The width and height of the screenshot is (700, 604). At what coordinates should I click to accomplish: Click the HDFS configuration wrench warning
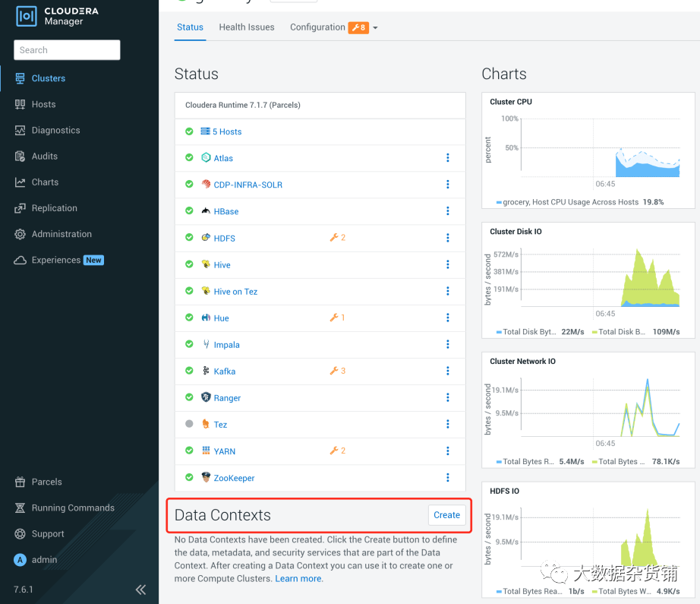tap(338, 238)
